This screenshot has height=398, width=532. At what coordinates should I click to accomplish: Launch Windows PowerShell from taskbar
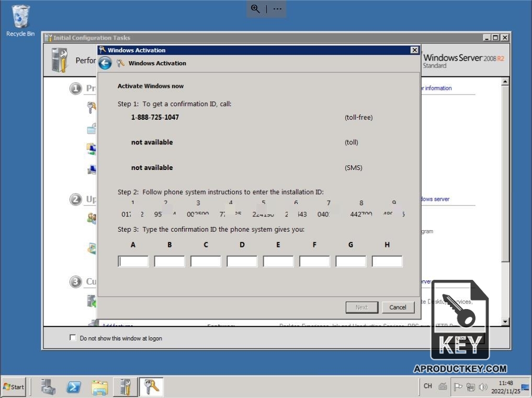tap(74, 387)
